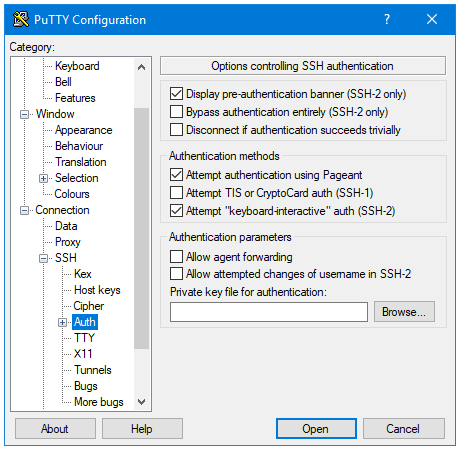Expand the Auth tree node
459x449 pixels.
point(62,322)
